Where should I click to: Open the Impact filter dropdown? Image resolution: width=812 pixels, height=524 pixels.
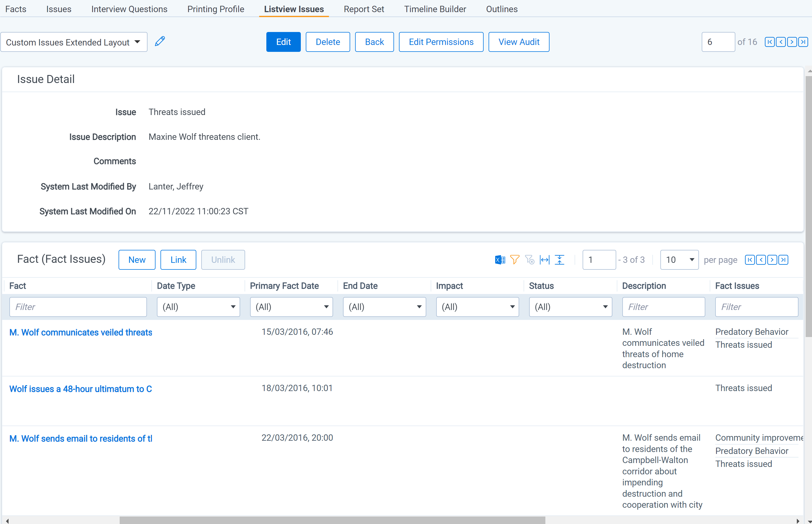478,307
